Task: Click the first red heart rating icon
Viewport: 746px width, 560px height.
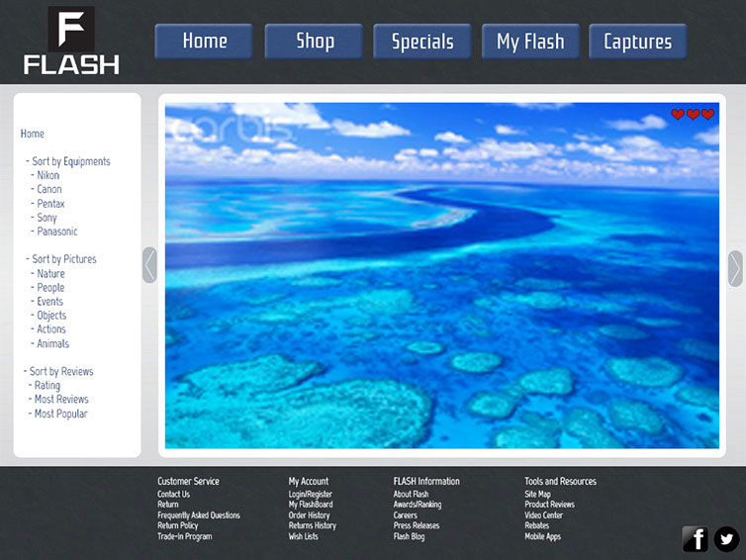Action: (x=678, y=115)
